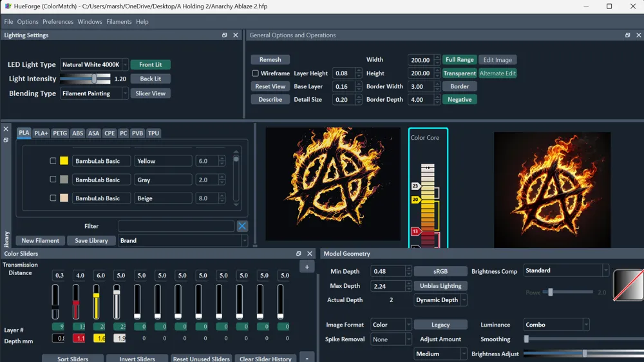Open the File menu

coord(8,22)
